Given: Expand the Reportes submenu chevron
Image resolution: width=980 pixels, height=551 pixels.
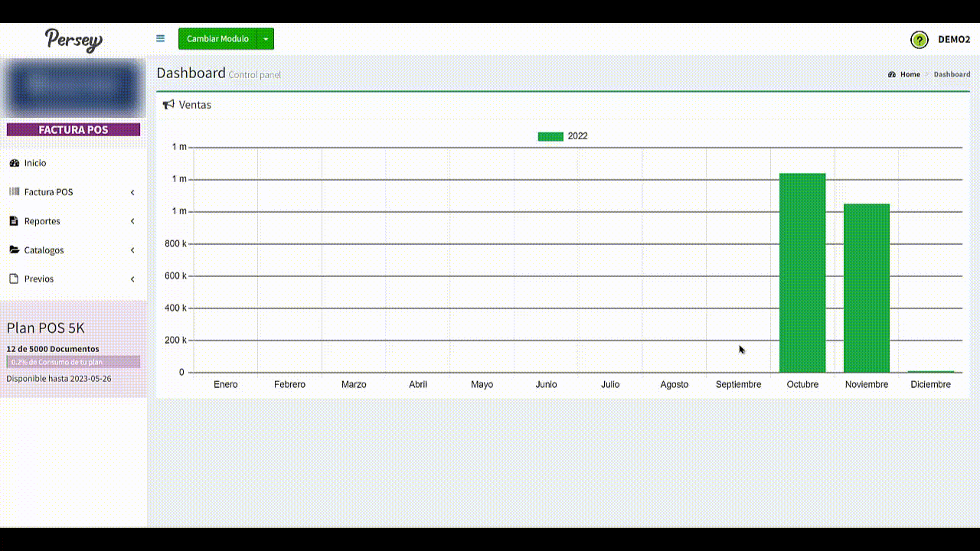Looking at the screenshot, I should [132, 221].
